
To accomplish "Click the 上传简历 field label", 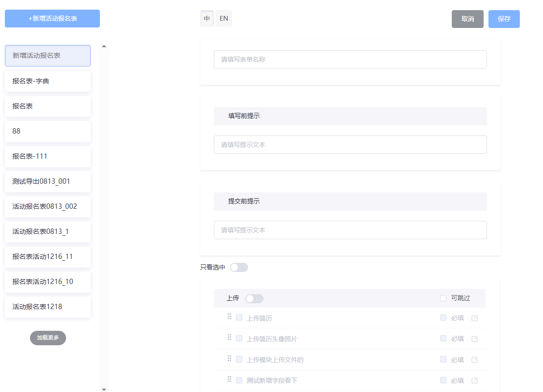I will click(259, 318).
